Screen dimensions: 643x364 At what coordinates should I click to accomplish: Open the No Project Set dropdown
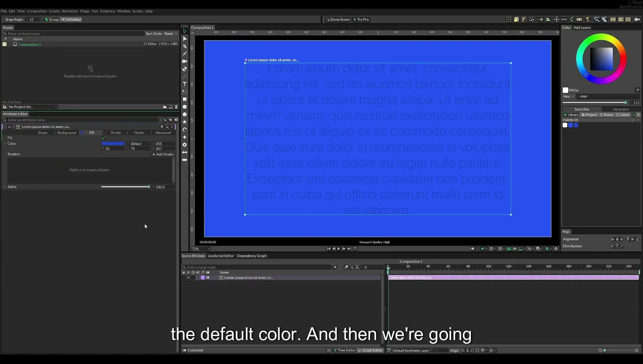pyautogui.click(x=33, y=107)
